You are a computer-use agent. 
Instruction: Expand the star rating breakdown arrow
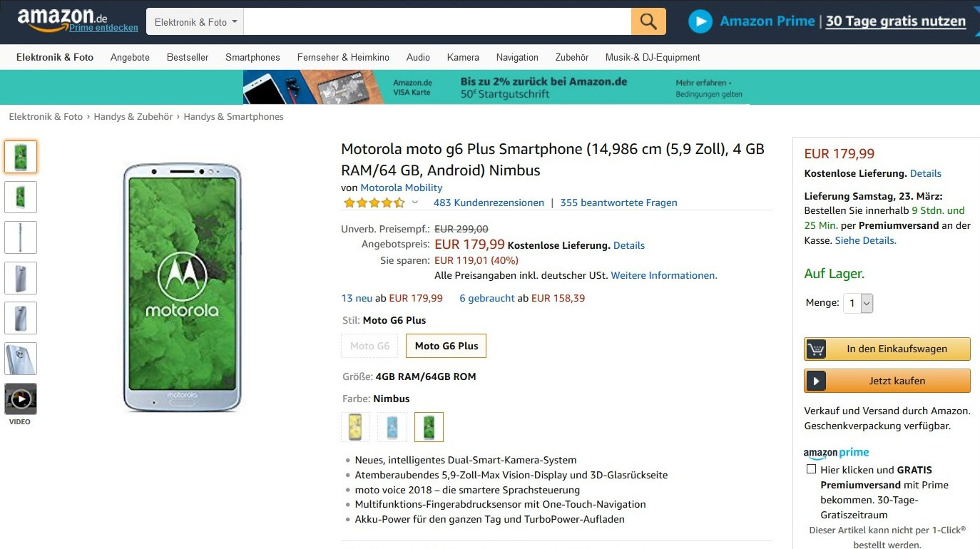[x=415, y=202]
